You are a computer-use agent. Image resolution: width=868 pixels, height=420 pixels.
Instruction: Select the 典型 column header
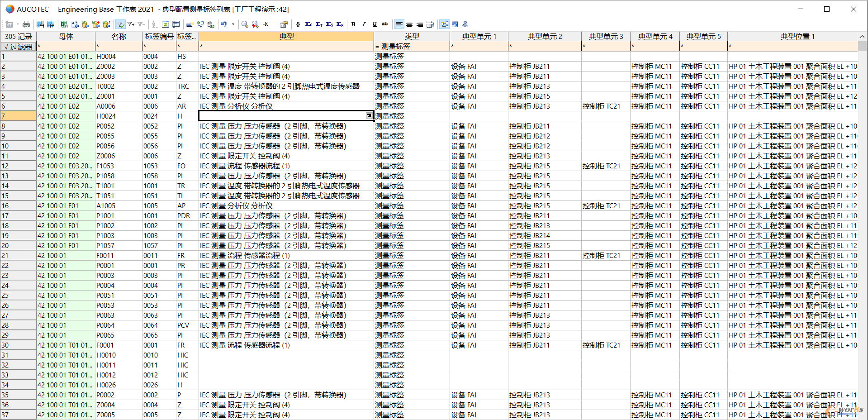[x=286, y=36]
